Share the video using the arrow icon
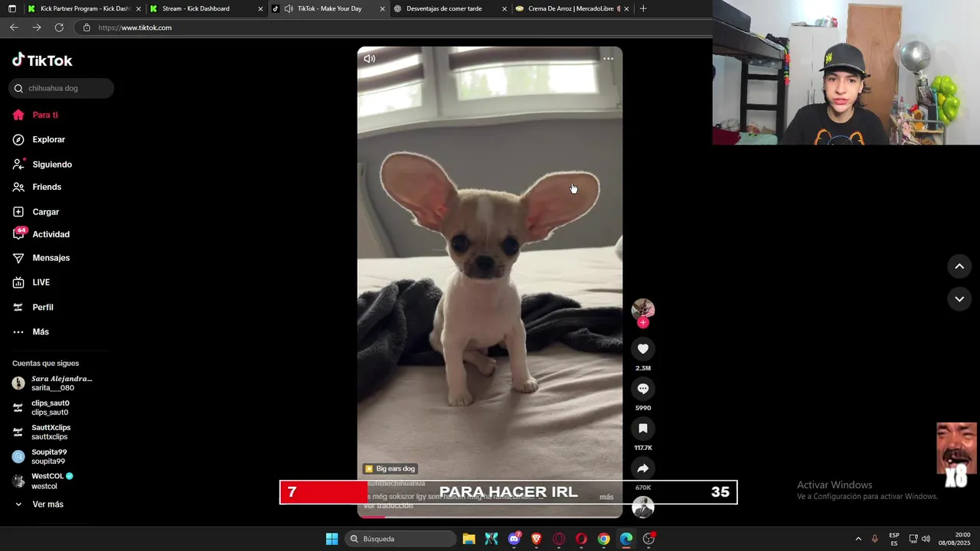 click(643, 468)
